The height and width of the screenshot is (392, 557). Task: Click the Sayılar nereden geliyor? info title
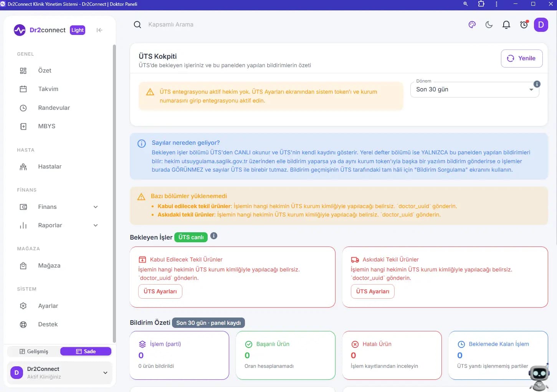point(186,143)
